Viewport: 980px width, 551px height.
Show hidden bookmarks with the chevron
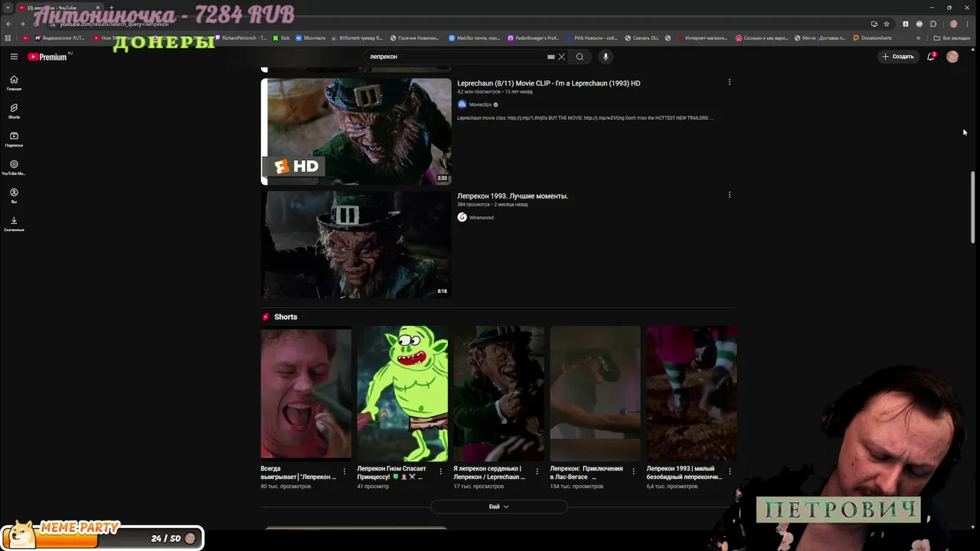coord(918,38)
